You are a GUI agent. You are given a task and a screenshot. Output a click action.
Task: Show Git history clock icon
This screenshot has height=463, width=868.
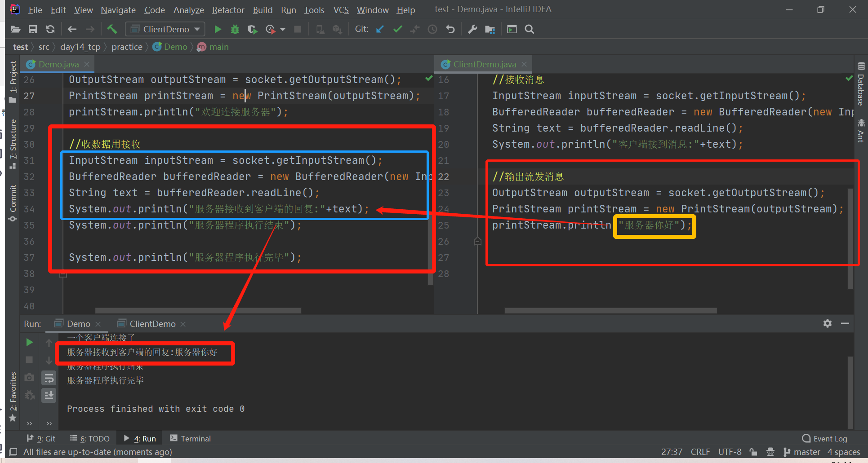pyautogui.click(x=432, y=29)
